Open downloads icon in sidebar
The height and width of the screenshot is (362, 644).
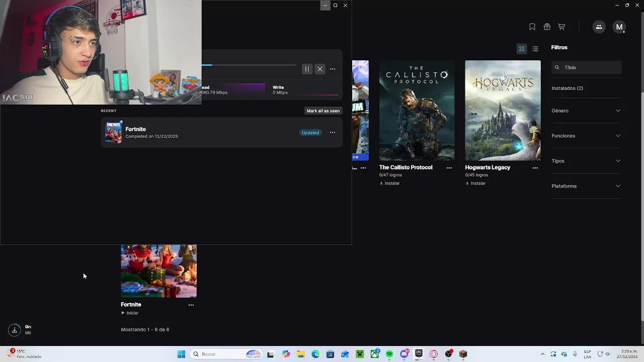[15, 330]
